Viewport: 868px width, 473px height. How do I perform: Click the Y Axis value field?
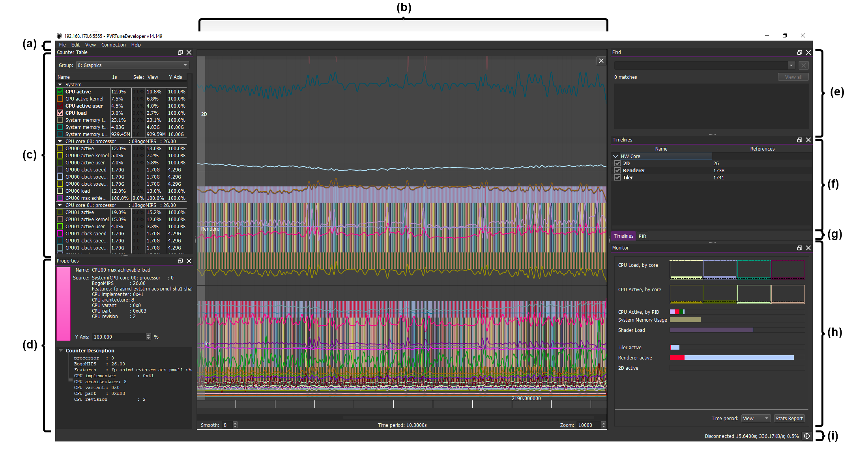click(119, 337)
